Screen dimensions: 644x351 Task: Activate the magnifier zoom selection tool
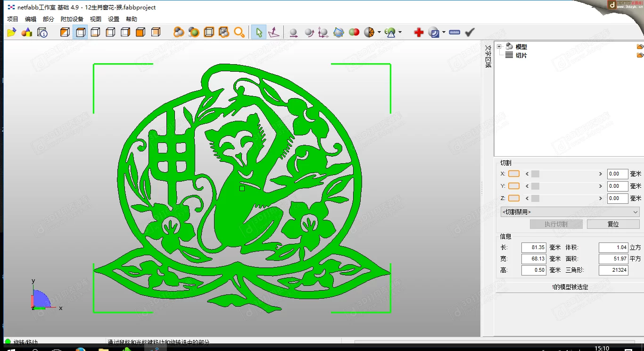tap(239, 32)
